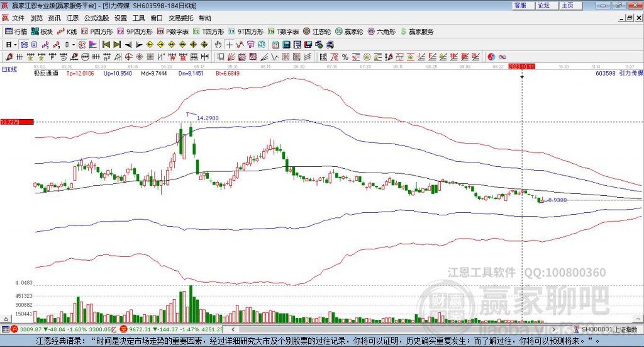
Task: Open the 资讯 menu
Action: (x=54, y=18)
